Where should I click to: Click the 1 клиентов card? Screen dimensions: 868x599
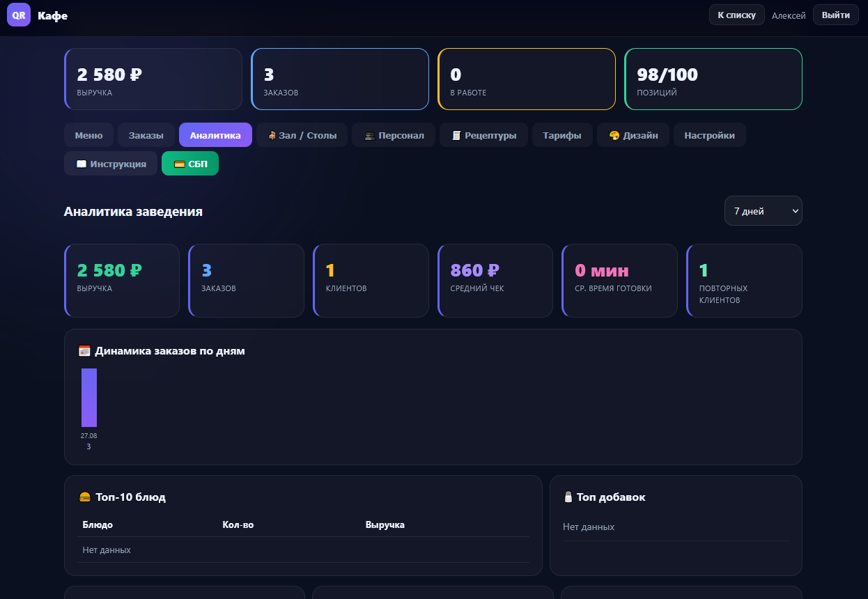pyautogui.click(x=371, y=281)
